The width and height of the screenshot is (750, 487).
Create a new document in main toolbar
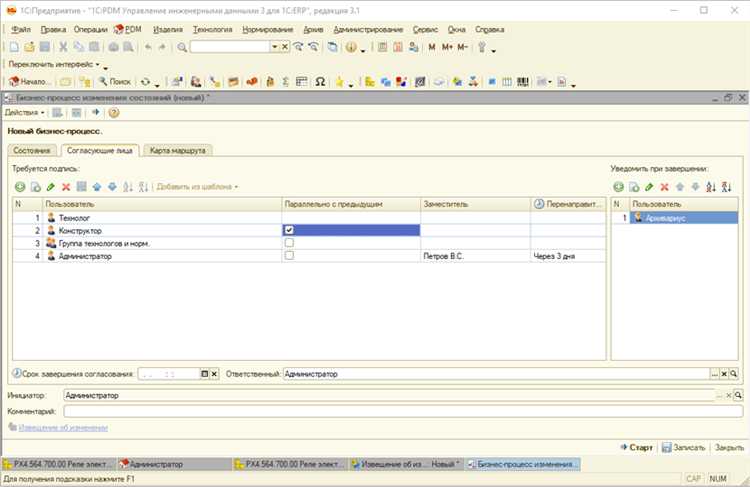pyautogui.click(x=14, y=47)
